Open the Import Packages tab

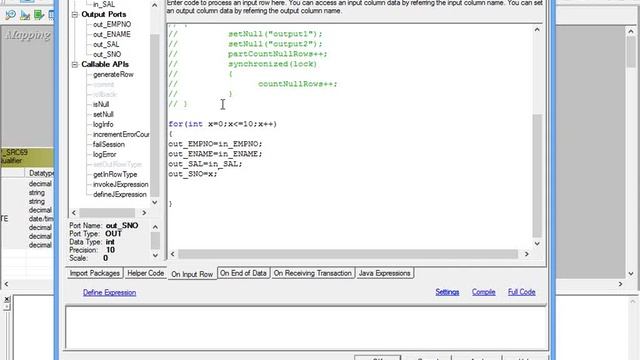tap(94, 273)
